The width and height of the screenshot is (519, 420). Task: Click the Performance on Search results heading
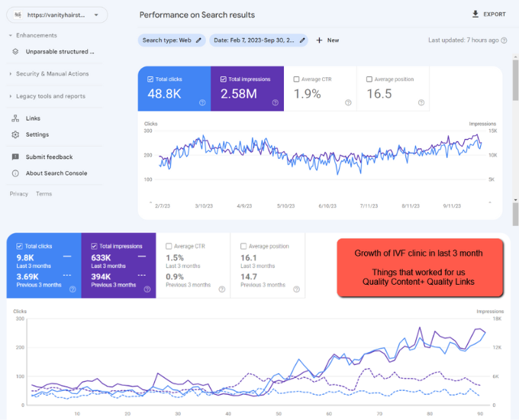[x=197, y=15]
